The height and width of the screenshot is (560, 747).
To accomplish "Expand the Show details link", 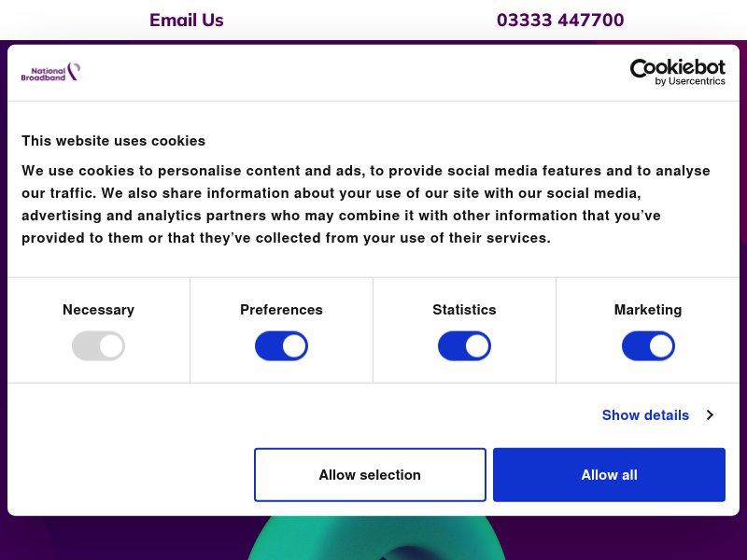I will coord(645,415).
